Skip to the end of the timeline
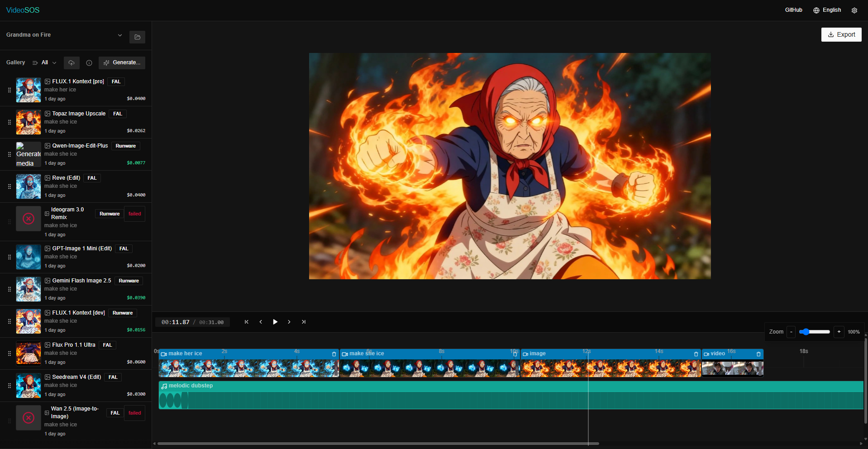This screenshot has height=449, width=868. (303, 322)
